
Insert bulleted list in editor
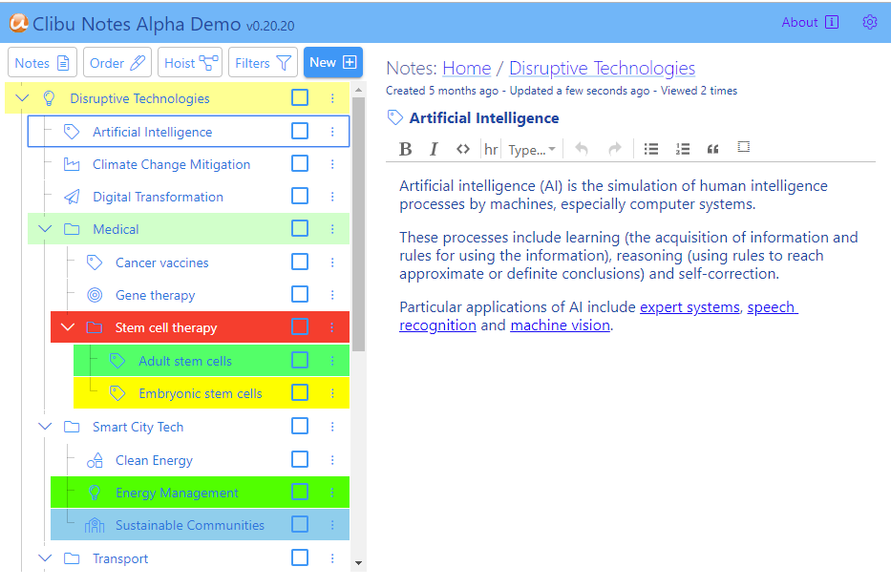[x=651, y=149]
